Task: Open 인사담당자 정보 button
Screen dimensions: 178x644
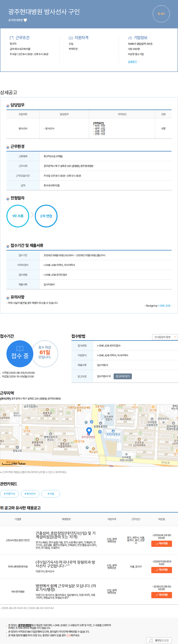Action: (165, 337)
